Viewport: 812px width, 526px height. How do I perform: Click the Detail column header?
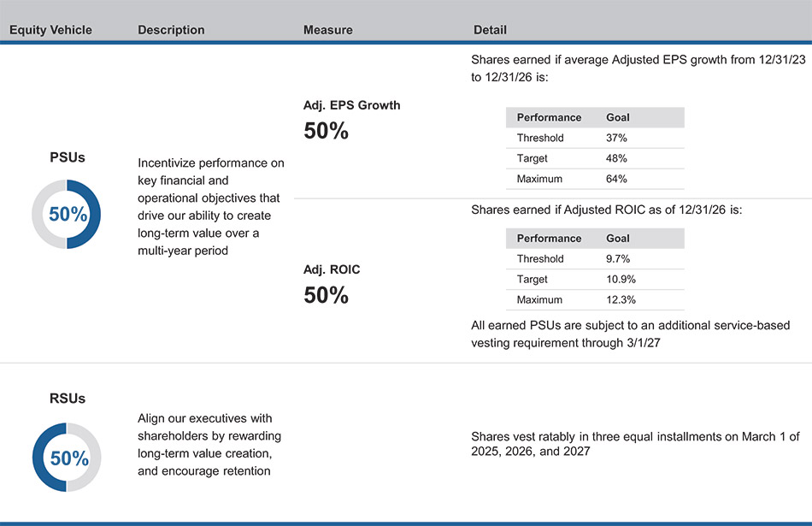(490, 30)
